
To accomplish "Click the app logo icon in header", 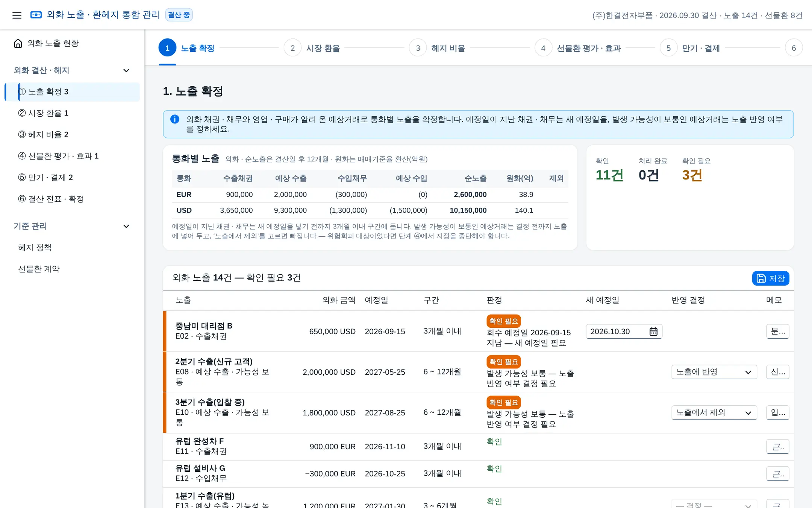I will (36, 15).
